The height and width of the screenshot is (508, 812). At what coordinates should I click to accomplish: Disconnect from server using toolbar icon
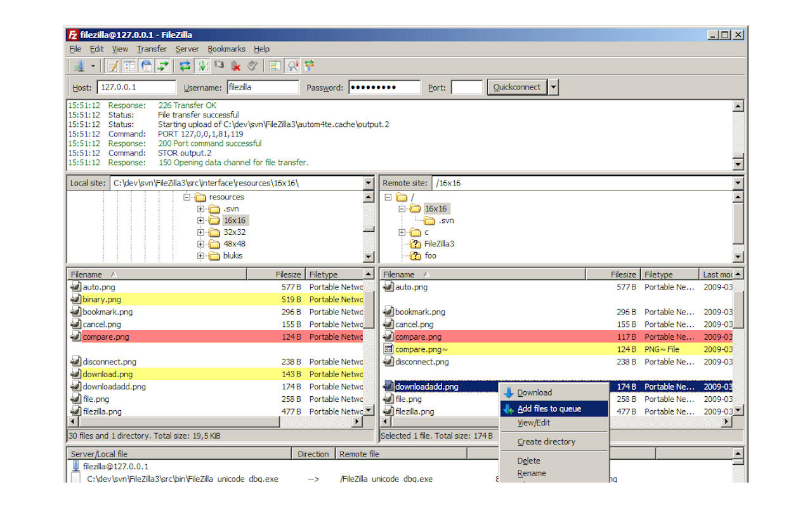coord(236,65)
